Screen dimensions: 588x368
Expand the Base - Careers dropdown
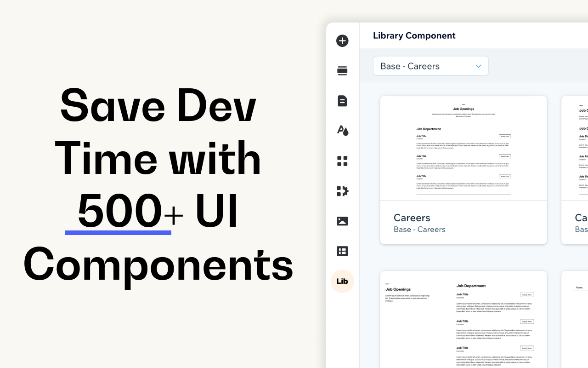[430, 66]
